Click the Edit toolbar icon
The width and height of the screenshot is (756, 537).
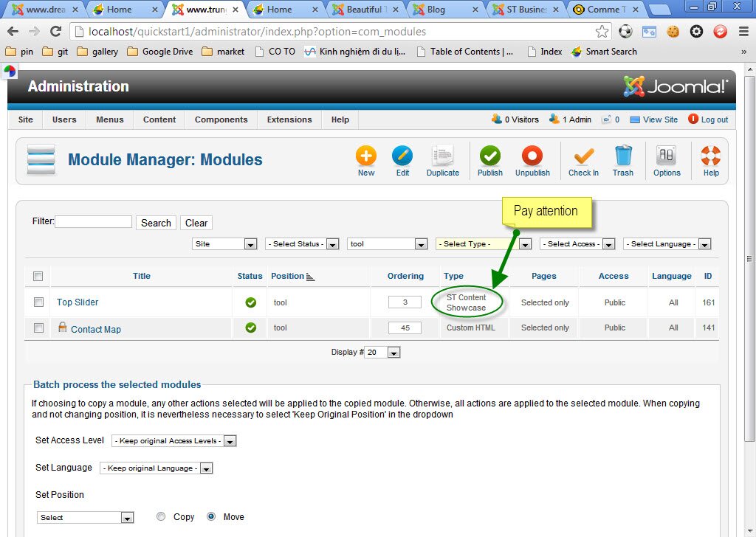click(x=402, y=157)
